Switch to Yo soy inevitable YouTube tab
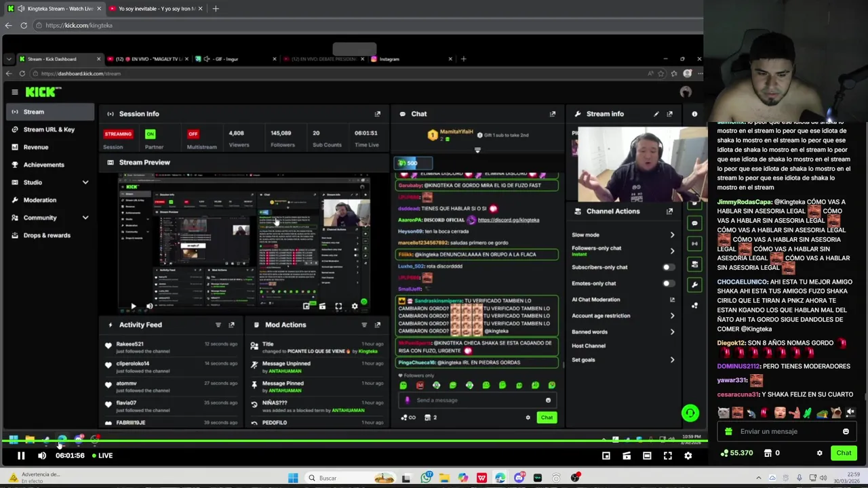The height and width of the screenshot is (488, 868). click(x=156, y=8)
